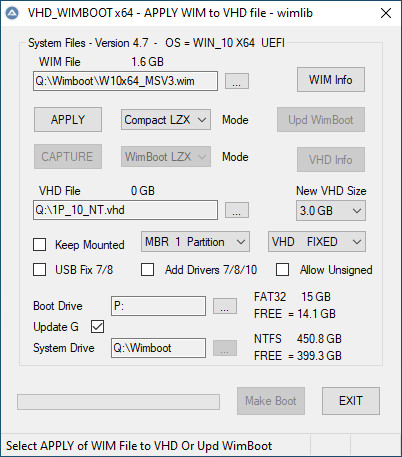Click the VHD_WIMBOOT app icon in title bar
Viewport: 402px width, 457px height.
pyautogui.click(x=12, y=13)
